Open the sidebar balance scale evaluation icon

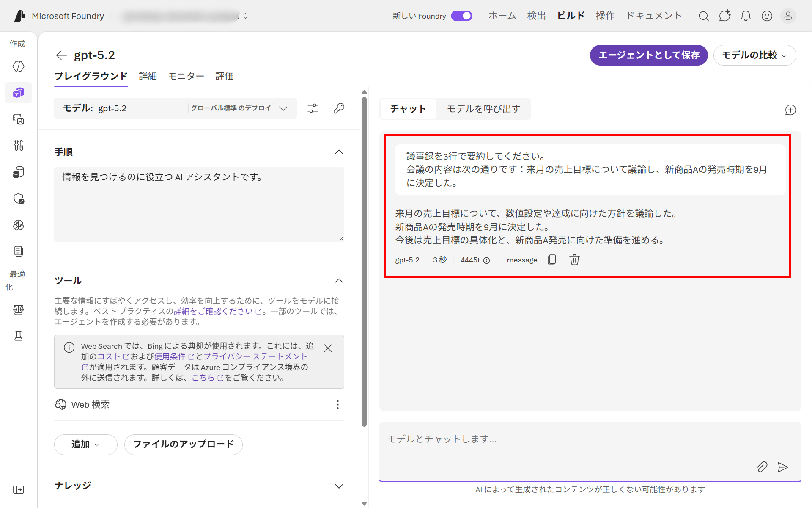[x=19, y=310]
